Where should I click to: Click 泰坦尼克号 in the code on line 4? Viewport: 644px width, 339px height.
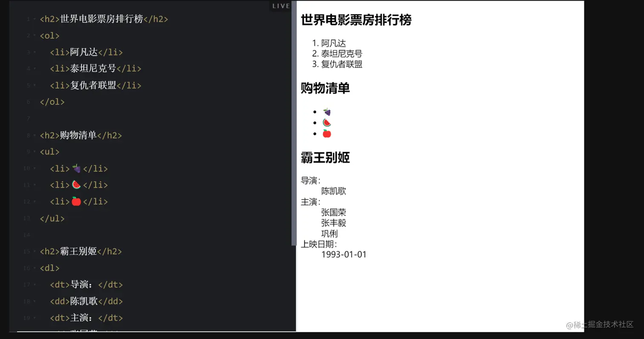pyautogui.click(x=93, y=68)
